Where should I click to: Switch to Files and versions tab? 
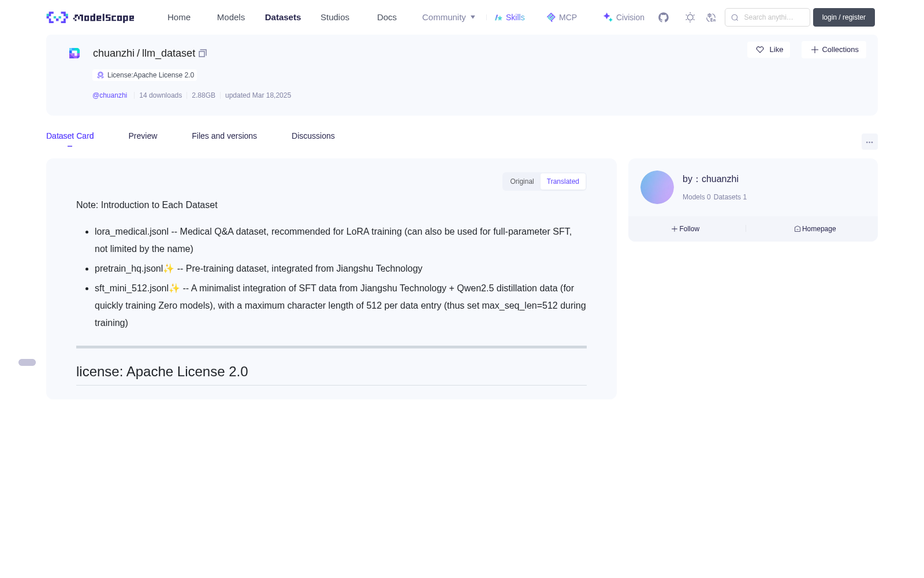pos(224,136)
